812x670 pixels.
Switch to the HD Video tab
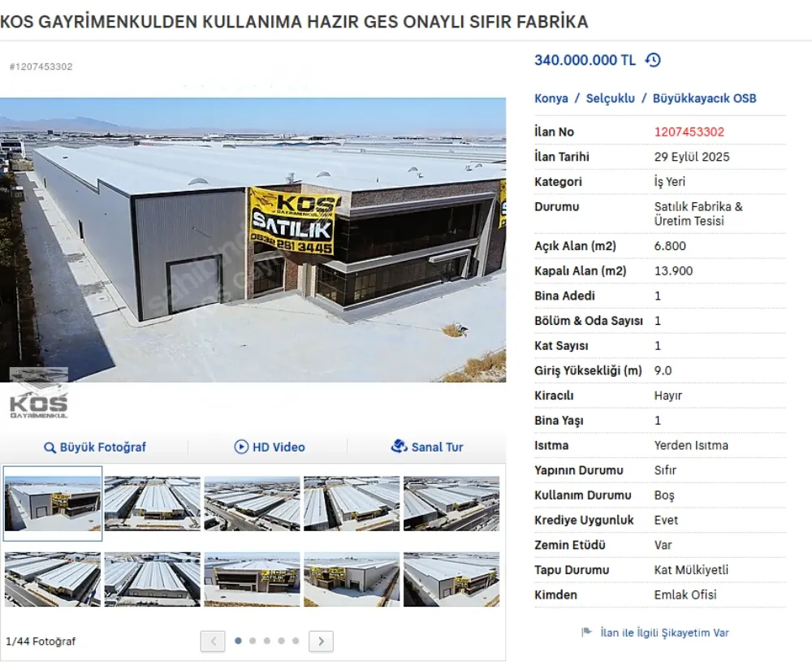click(270, 447)
